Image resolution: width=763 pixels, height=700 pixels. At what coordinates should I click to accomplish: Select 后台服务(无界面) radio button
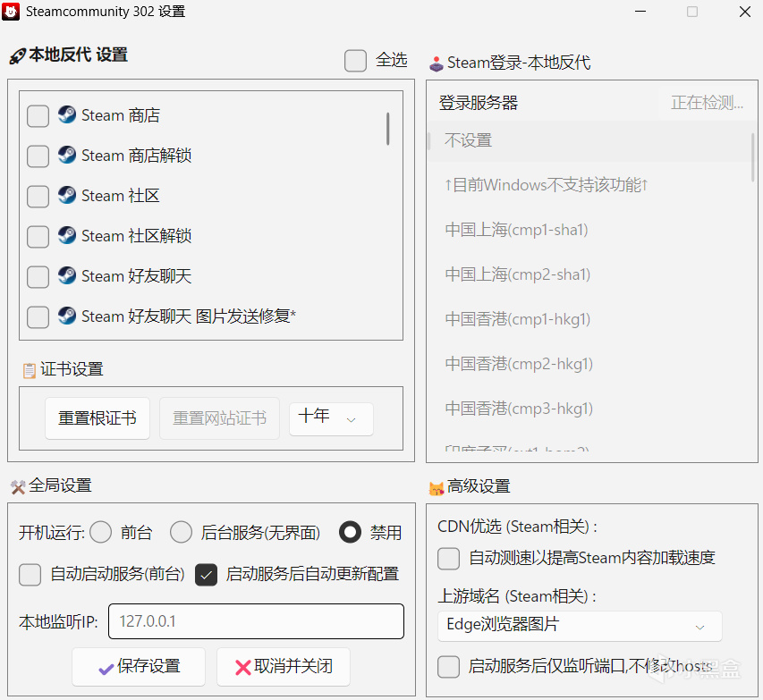(x=181, y=532)
